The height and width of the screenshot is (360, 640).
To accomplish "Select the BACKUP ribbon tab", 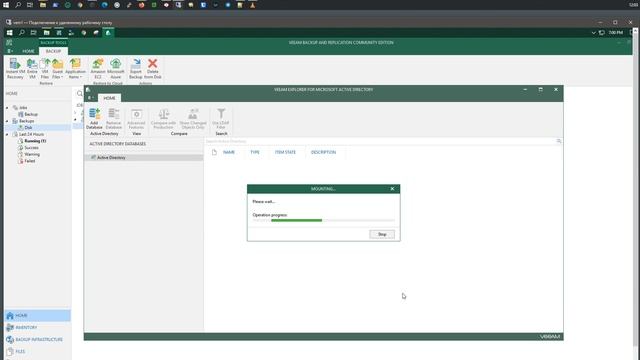I will (x=53, y=51).
